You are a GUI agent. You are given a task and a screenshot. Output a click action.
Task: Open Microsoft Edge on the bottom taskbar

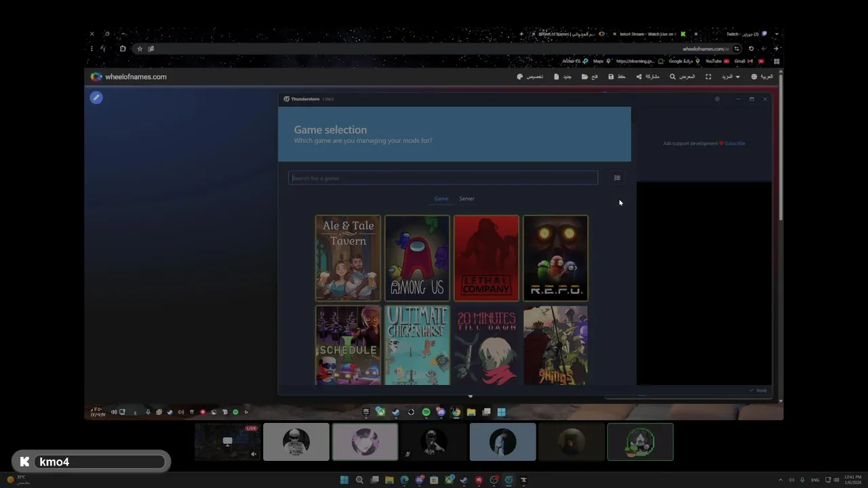tap(405, 480)
